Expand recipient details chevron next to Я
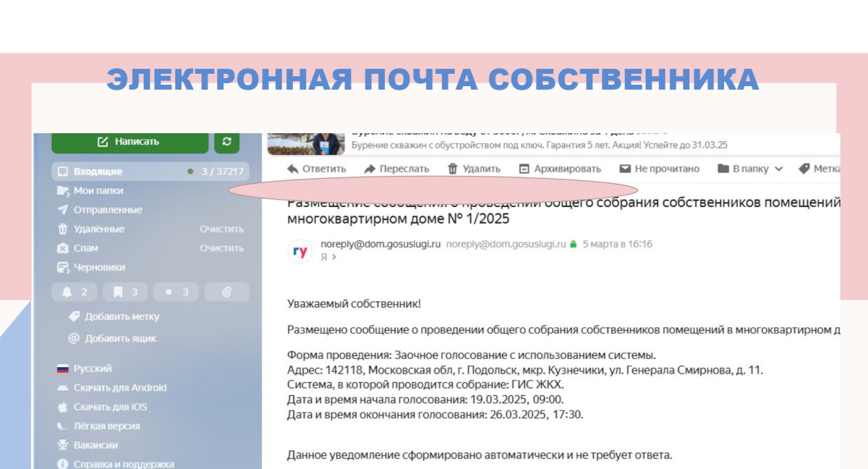Viewport: 868px width, 469px height. click(x=333, y=257)
